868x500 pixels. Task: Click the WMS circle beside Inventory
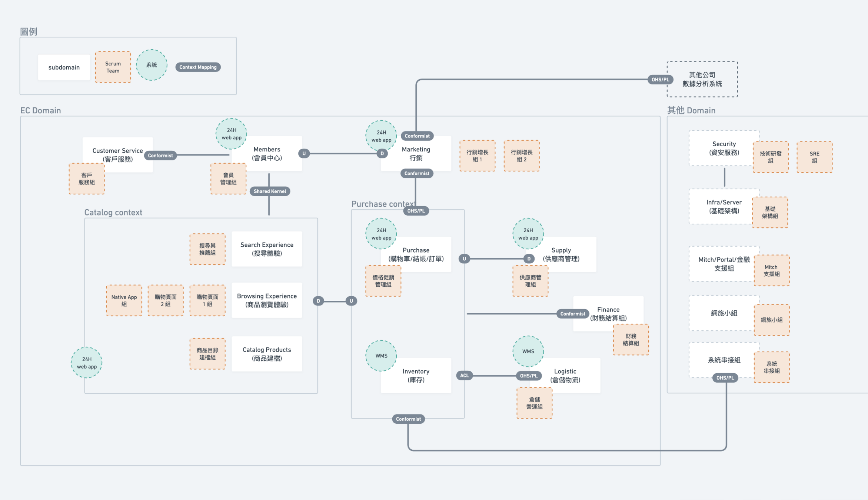click(381, 356)
